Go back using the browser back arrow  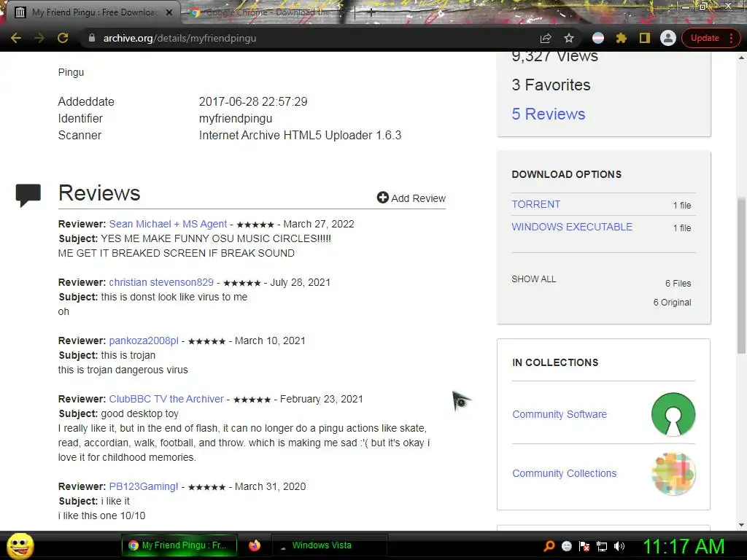[16, 38]
